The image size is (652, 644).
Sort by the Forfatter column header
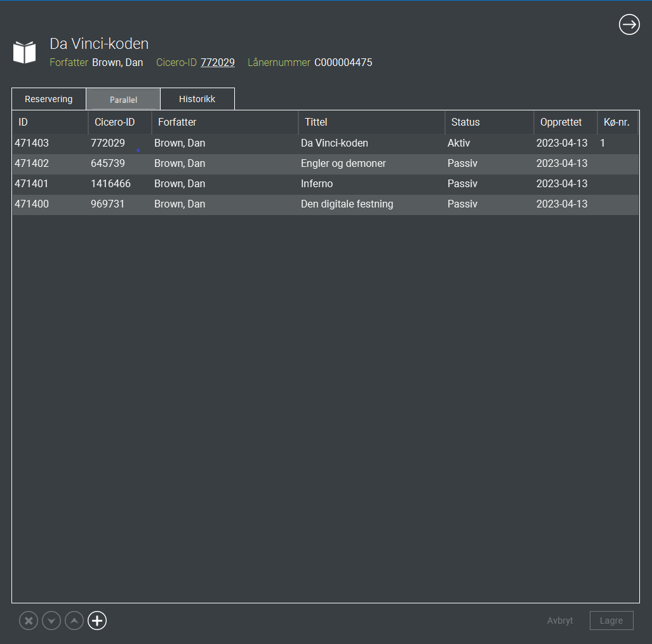225,122
